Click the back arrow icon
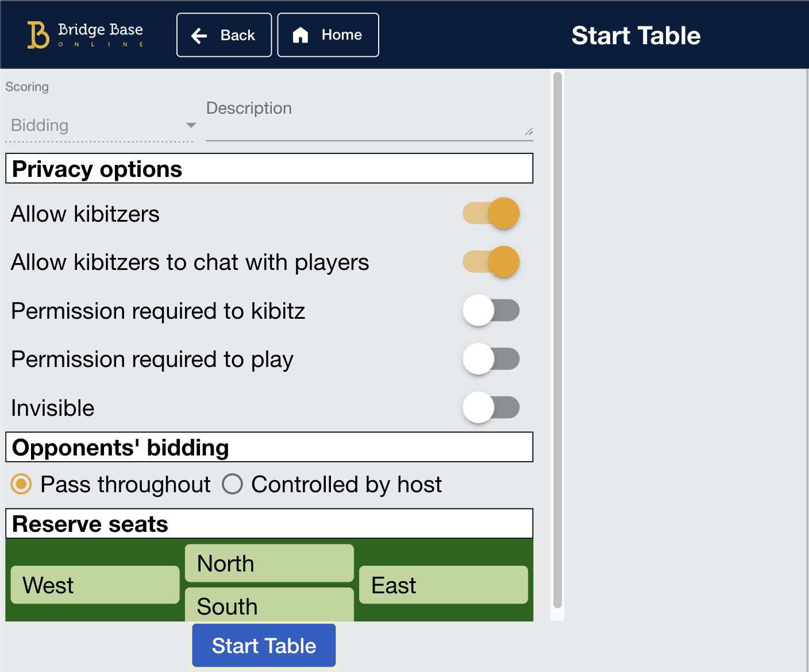 (x=199, y=35)
